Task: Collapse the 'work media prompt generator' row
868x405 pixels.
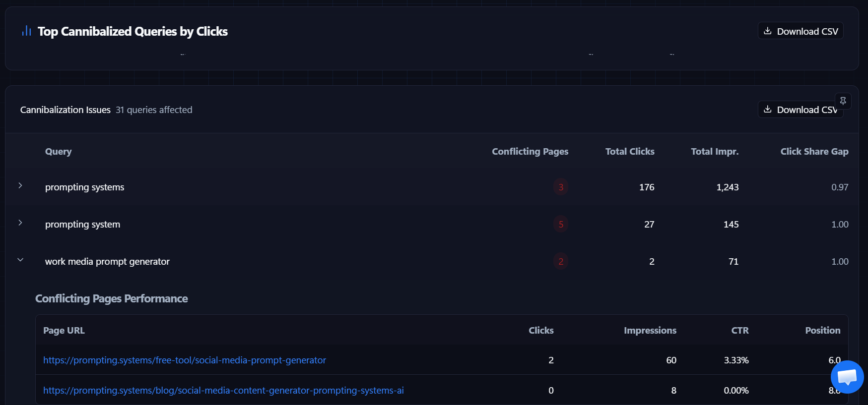Action: 20,260
